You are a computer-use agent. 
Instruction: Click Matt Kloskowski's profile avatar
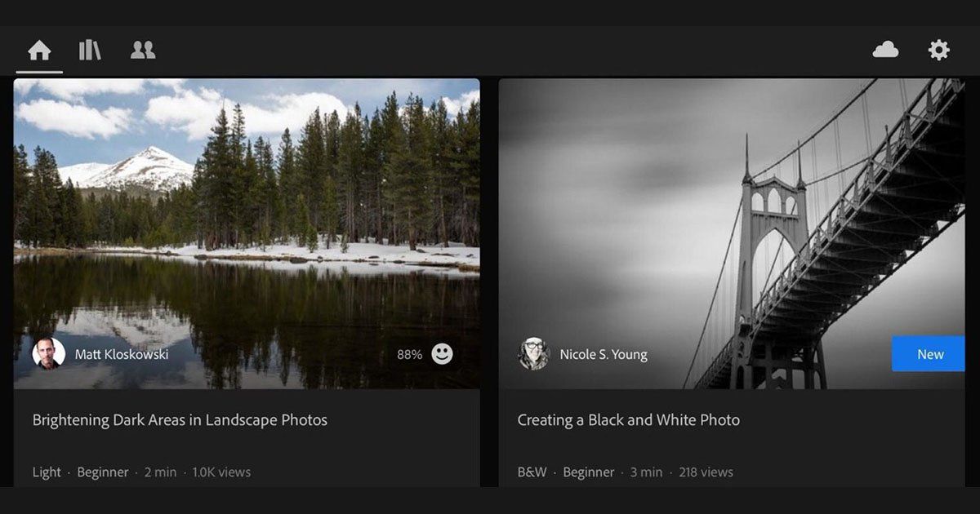pyautogui.click(x=48, y=354)
